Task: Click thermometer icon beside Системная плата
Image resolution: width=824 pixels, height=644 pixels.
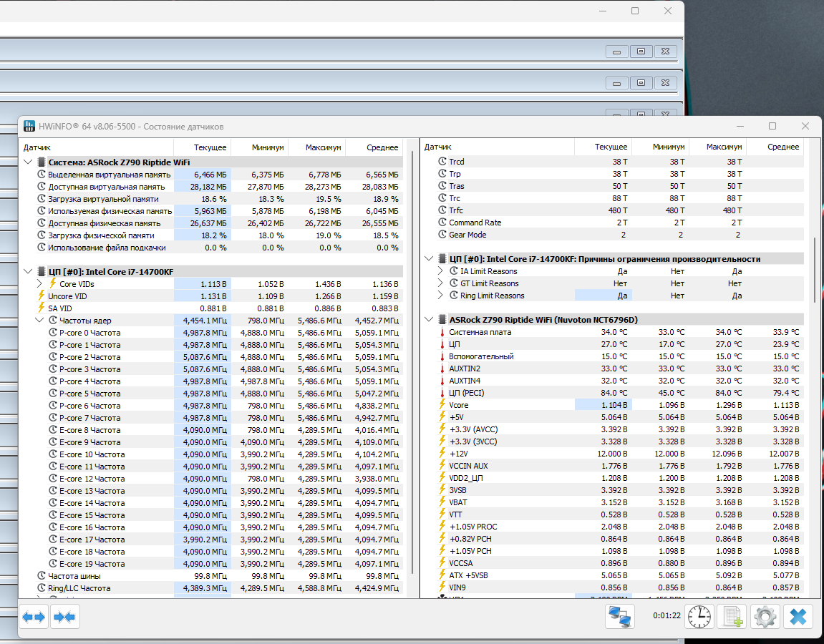Action: coord(442,332)
